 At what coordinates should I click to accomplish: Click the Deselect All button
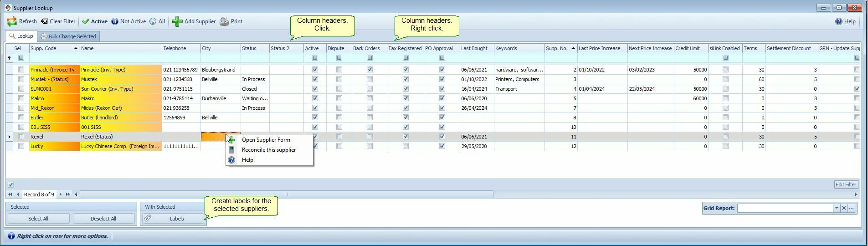[103, 219]
